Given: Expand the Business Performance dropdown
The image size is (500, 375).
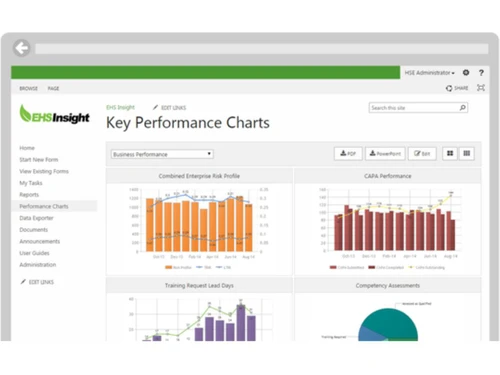Looking at the screenshot, I should [162, 154].
